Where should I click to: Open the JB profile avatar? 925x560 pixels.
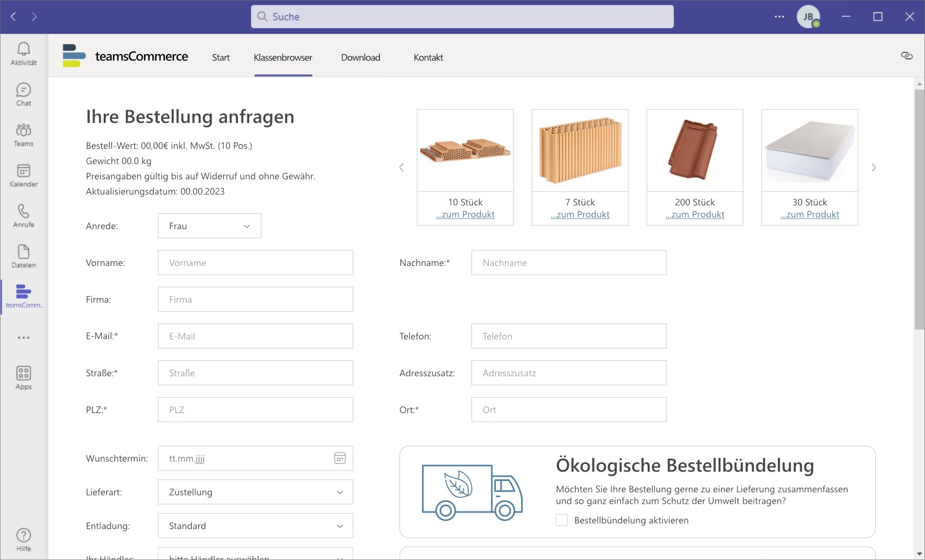click(x=808, y=16)
